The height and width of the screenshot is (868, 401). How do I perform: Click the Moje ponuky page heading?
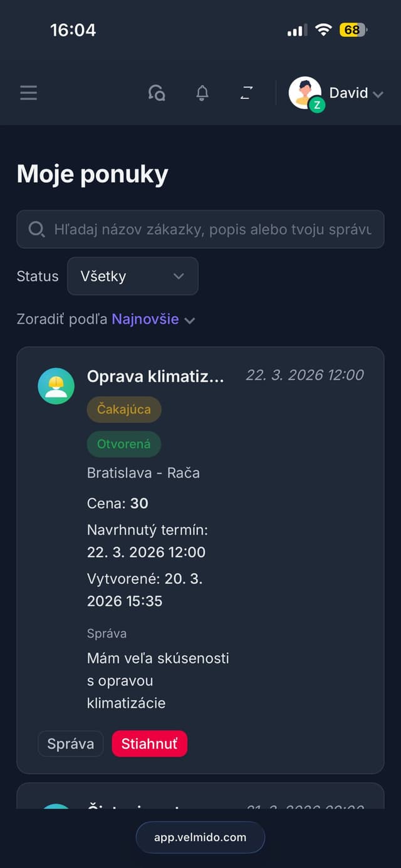click(91, 174)
